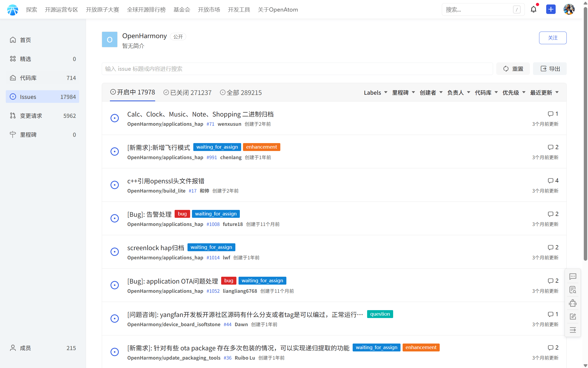
Task: Open the floating chat message icon
Action: pos(573,276)
